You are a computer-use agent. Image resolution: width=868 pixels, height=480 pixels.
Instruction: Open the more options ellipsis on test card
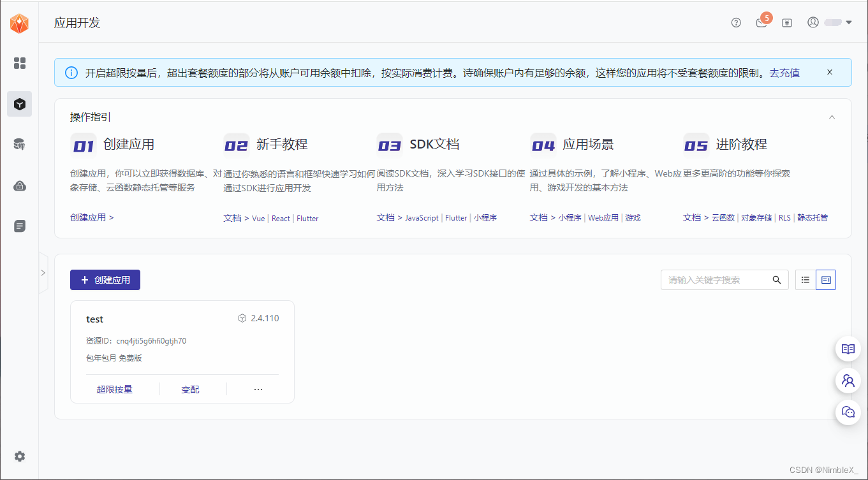click(x=258, y=389)
